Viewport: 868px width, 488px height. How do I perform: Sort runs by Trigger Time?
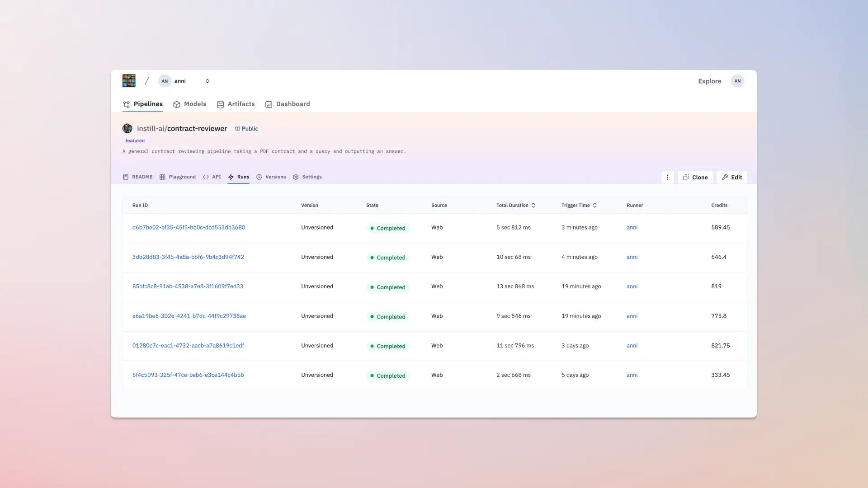(579, 206)
